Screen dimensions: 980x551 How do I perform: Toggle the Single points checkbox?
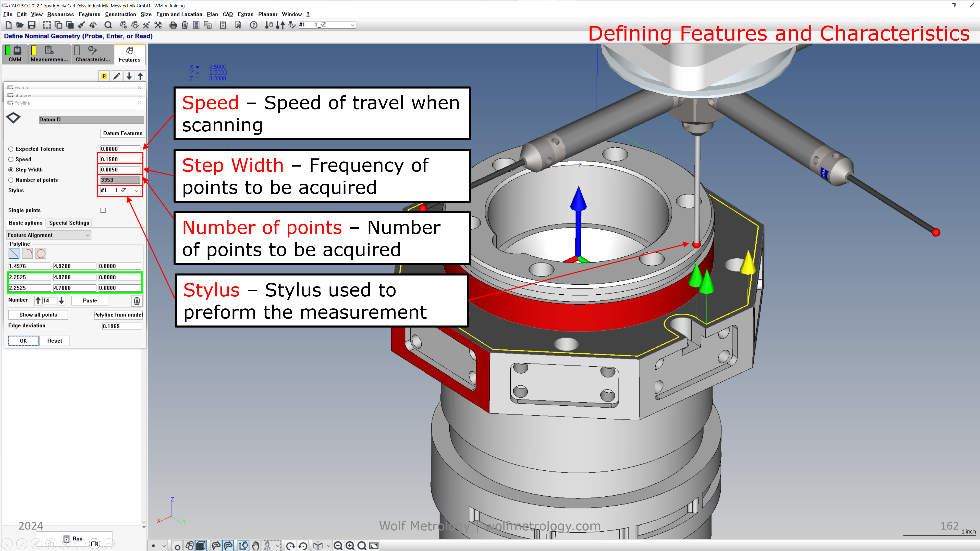[103, 210]
